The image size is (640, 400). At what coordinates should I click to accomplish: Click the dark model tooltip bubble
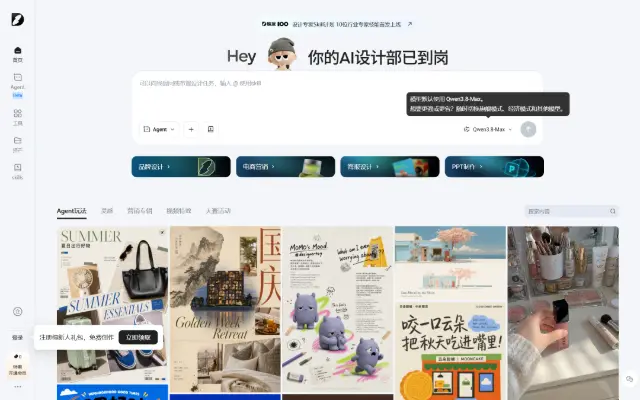tap(488, 104)
